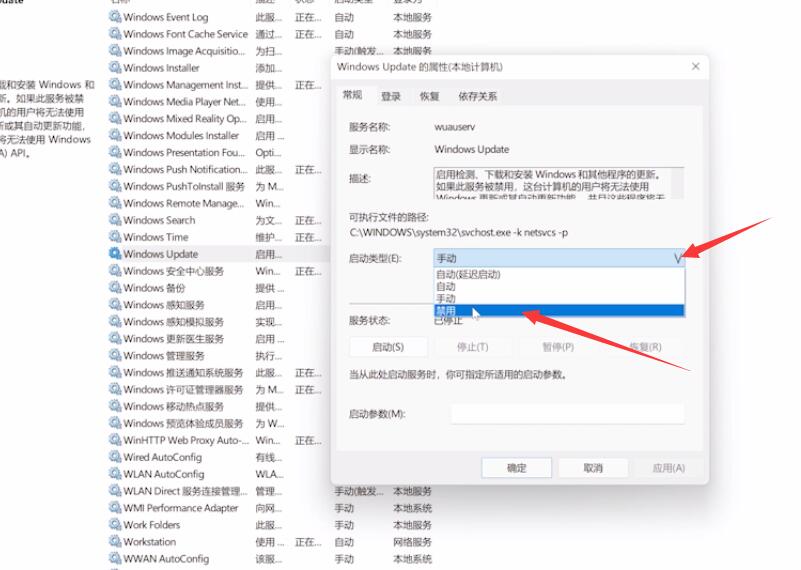801x570 pixels.
Task: Click 本地系统 in the WWAN AutoConfig row
Action: click(x=412, y=558)
